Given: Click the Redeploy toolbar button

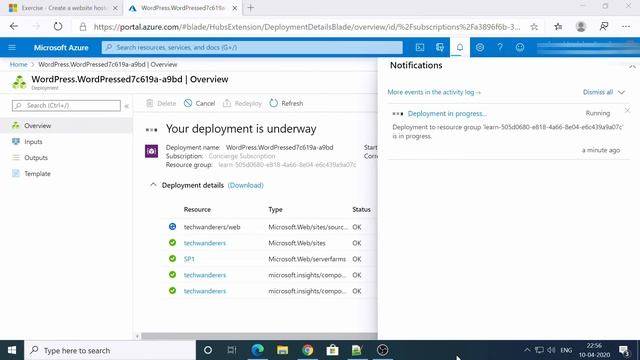Looking at the screenshot, I should point(242,103).
